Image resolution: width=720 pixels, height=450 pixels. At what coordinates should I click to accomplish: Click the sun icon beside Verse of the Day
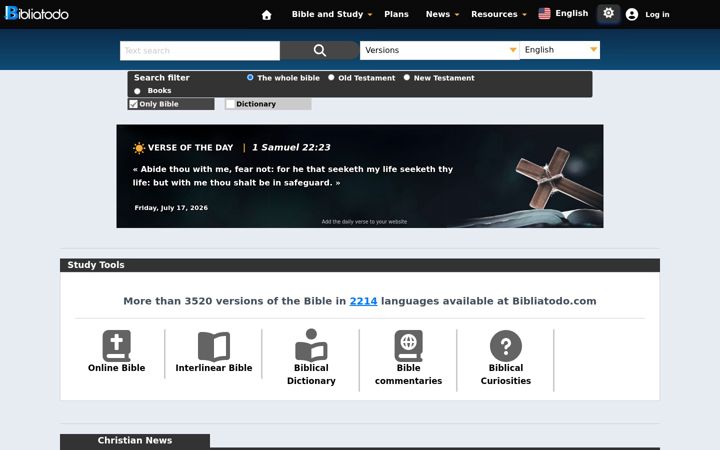[x=139, y=148]
